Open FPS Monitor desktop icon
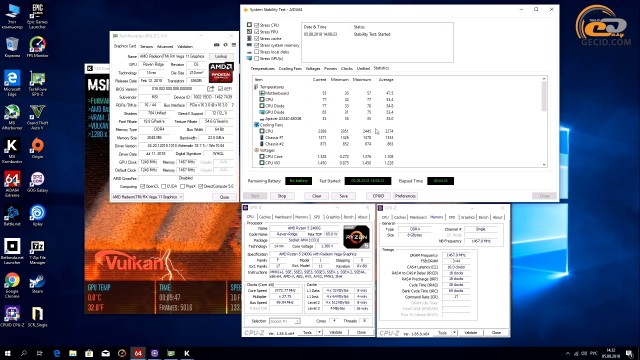 [x=37, y=47]
